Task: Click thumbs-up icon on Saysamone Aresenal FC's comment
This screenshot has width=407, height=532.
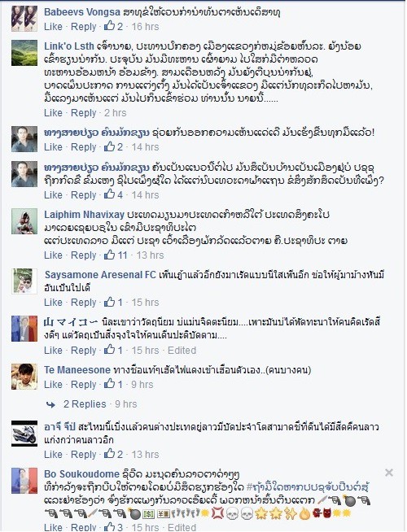Action: (x=109, y=302)
